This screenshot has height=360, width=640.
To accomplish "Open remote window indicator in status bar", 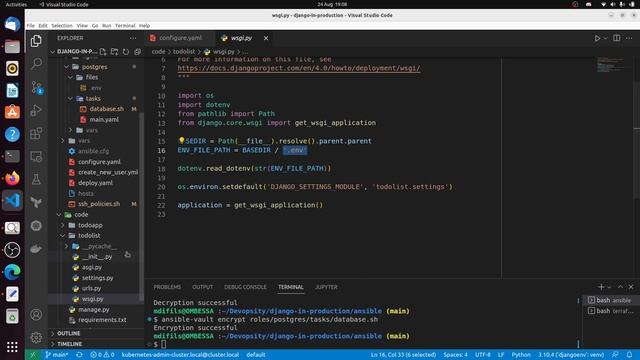I will (33, 354).
